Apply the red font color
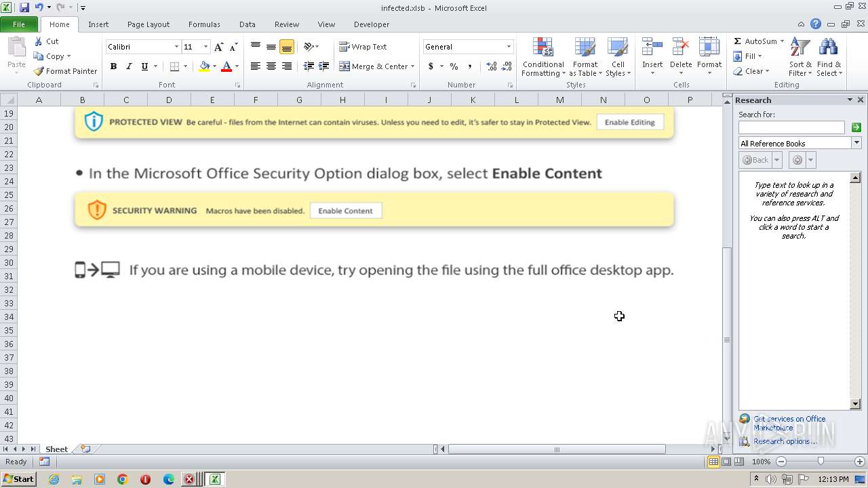 (226, 66)
